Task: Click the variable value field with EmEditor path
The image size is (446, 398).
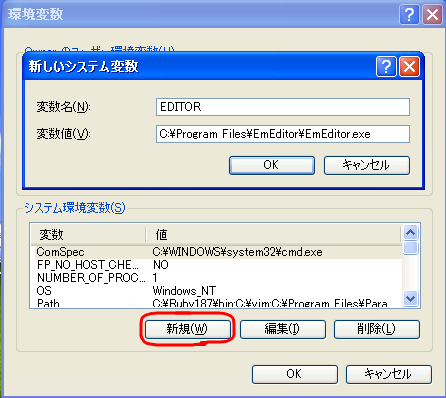Action: [x=283, y=134]
